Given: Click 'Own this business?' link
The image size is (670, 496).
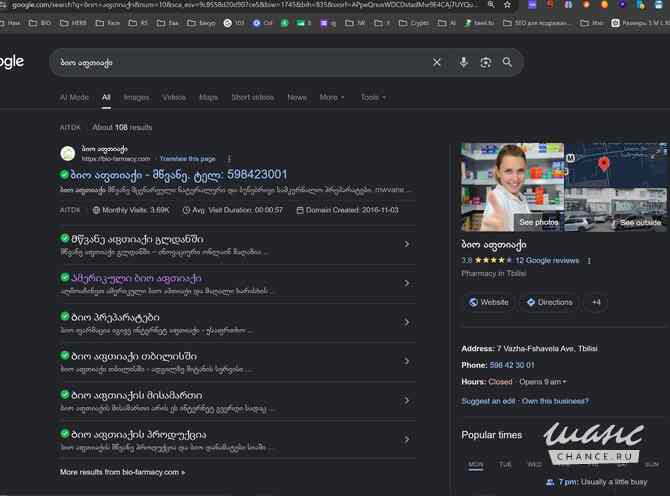Looking at the screenshot, I should 555,401.
